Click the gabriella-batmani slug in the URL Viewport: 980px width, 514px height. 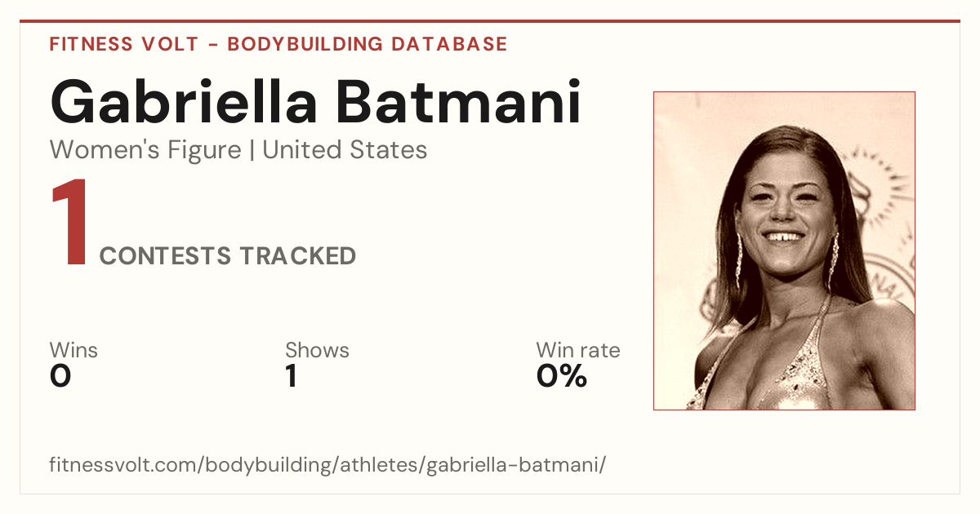click(x=516, y=466)
